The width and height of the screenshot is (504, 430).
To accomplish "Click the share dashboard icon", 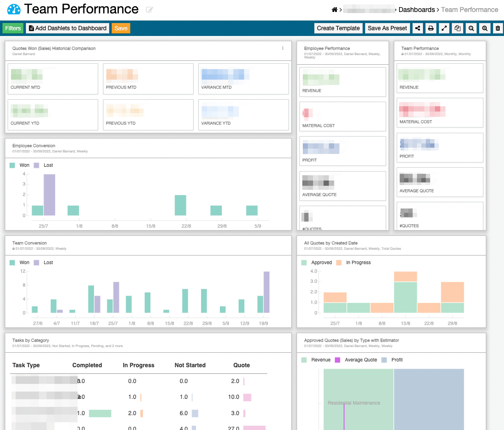I will pyautogui.click(x=418, y=28).
